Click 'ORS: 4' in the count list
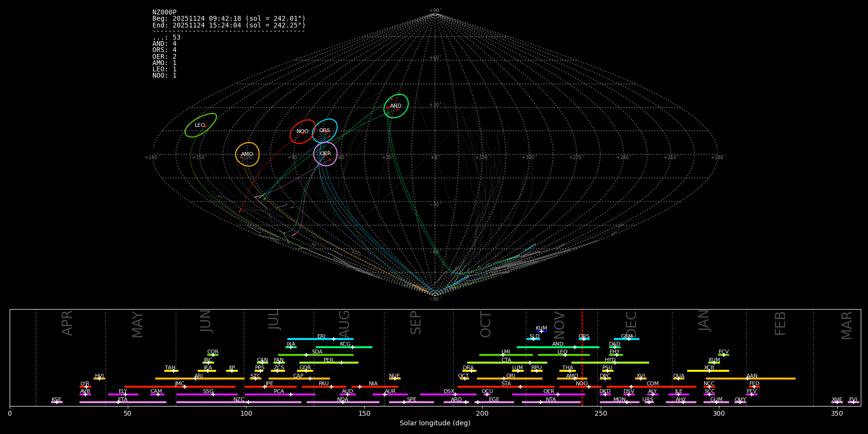Viewport: 868px width, 434px height. (164, 50)
